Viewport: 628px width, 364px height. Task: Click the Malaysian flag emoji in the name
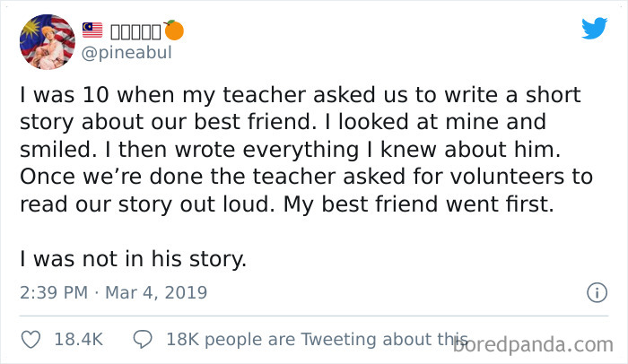[92, 30]
